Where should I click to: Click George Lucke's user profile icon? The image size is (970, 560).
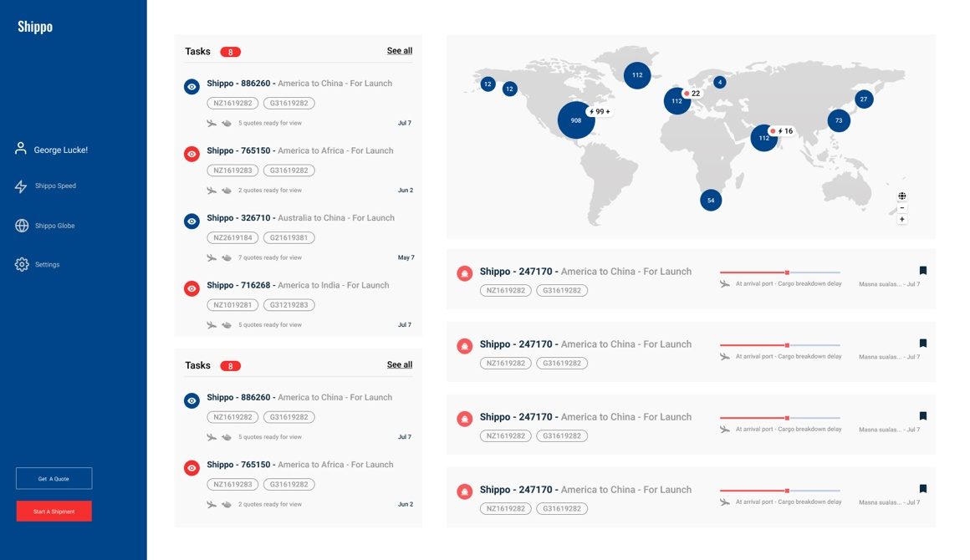(21, 149)
